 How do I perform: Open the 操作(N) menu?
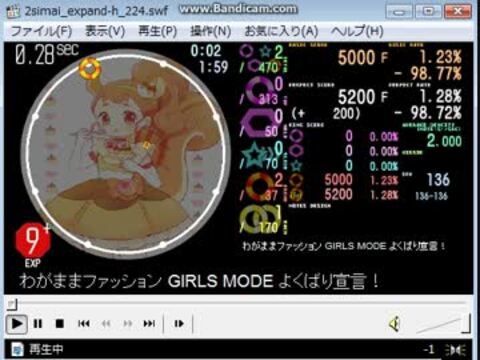210,31
